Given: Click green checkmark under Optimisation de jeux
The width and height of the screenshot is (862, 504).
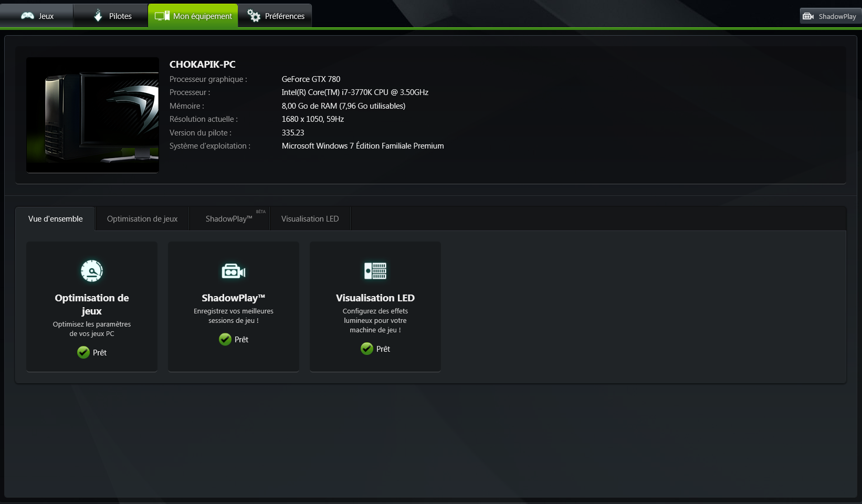Looking at the screenshot, I should pos(83,352).
